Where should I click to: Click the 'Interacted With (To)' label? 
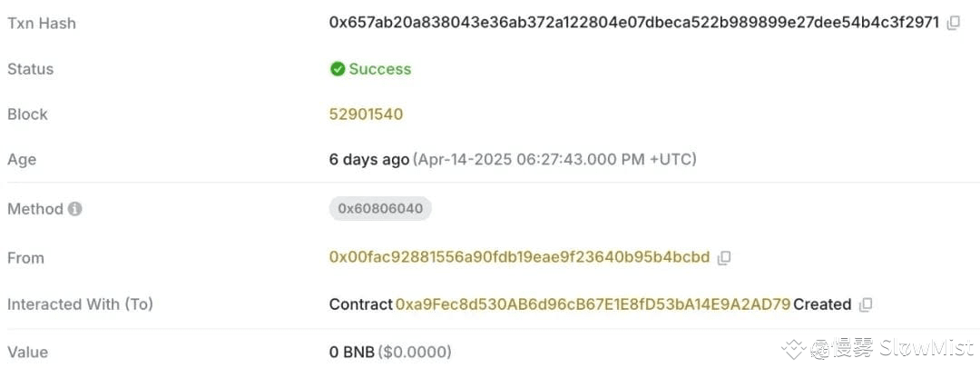tap(80, 304)
